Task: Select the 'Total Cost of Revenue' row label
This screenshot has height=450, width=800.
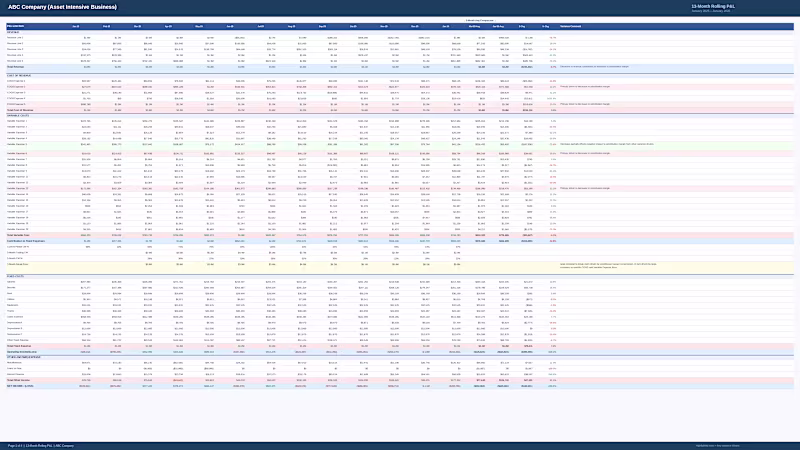Action: click(x=20, y=110)
